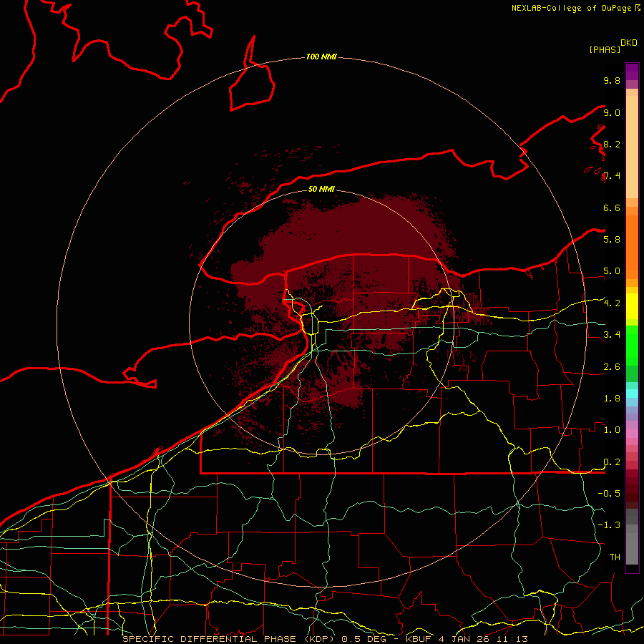Click the 9.0 value on color scale
Screen dimensions: 644x644
[x=612, y=112]
